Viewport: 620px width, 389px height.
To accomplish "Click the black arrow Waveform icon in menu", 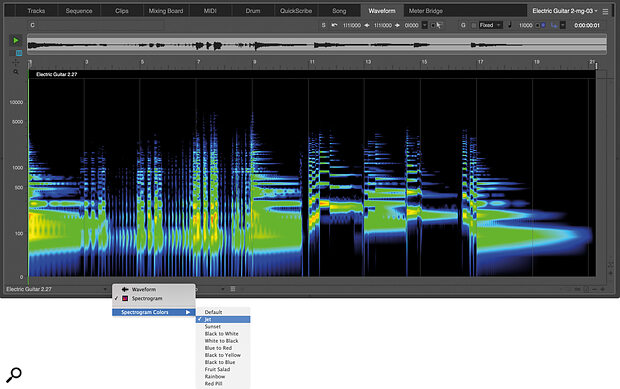I will click(125, 289).
